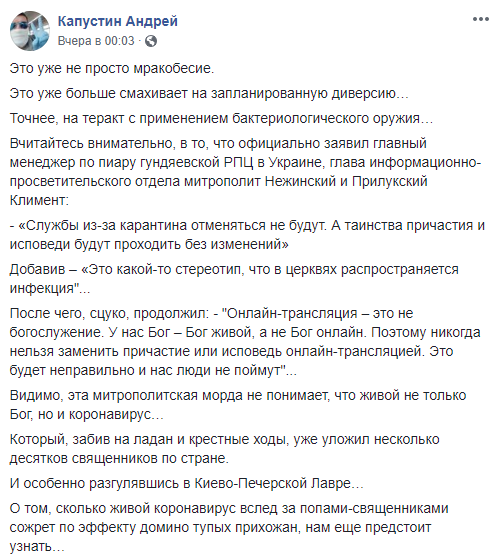Image resolution: width=496 pixels, height=555 pixels.
Task: Open Капустин Андрей's profile picture
Action: (x=30, y=31)
